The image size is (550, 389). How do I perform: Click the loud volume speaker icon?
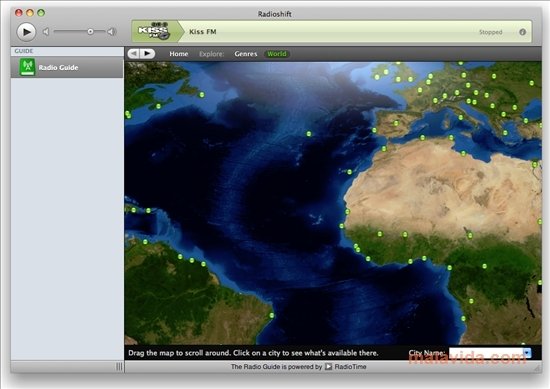point(112,32)
